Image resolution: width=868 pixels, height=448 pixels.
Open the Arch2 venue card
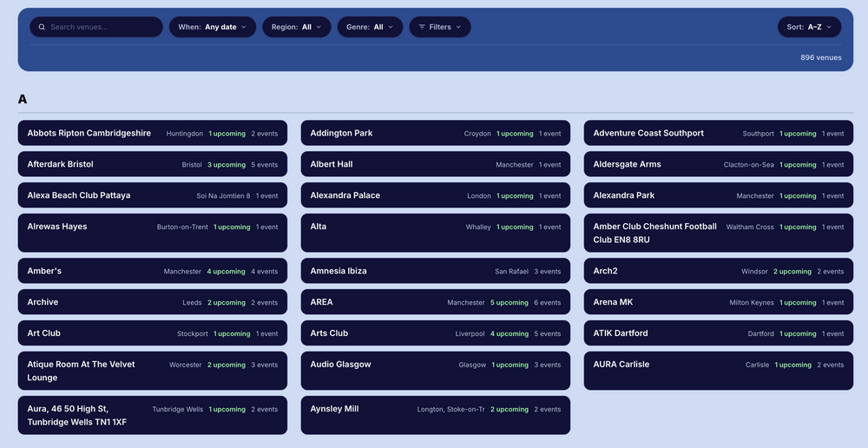point(719,271)
